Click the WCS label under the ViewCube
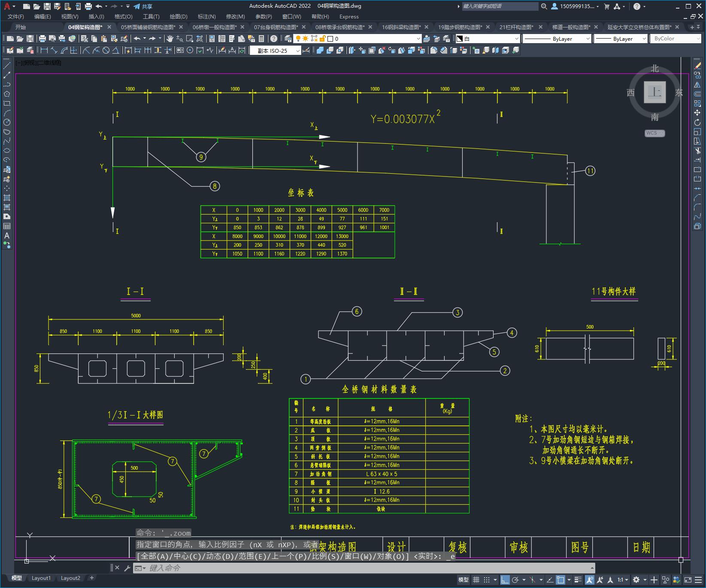The width and height of the screenshot is (706, 588). pyautogui.click(x=652, y=133)
